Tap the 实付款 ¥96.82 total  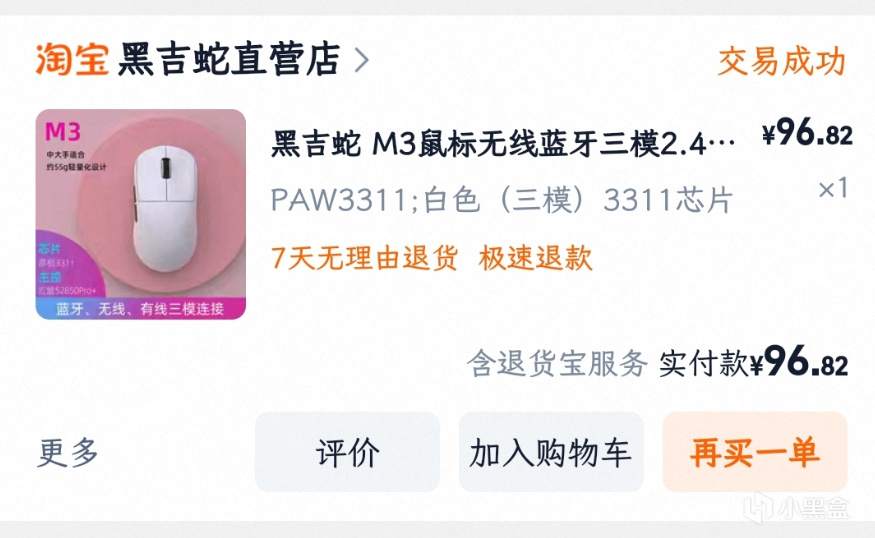[x=753, y=362]
